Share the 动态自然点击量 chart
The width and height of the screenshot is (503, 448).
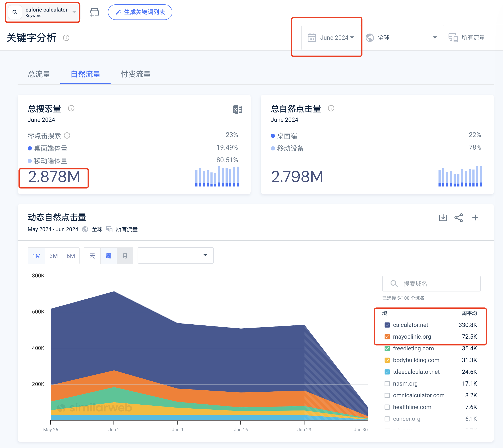click(x=459, y=218)
